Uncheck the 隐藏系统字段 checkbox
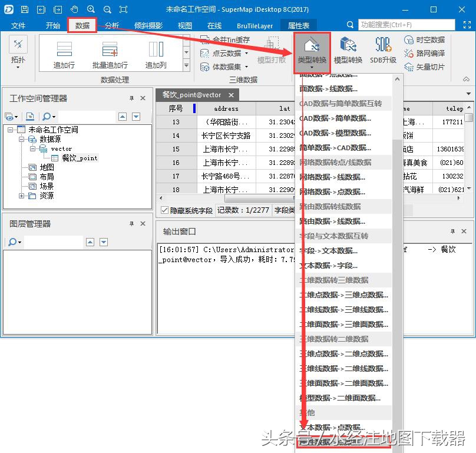 click(x=163, y=210)
